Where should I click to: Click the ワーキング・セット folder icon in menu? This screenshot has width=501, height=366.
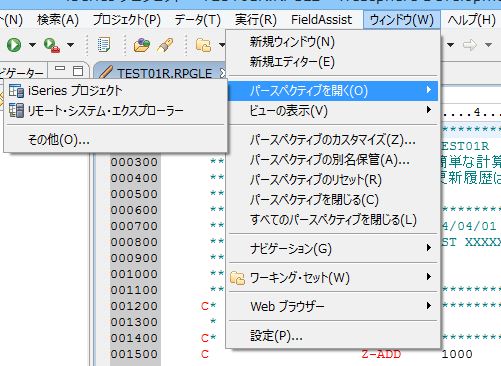click(x=238, y=278)
